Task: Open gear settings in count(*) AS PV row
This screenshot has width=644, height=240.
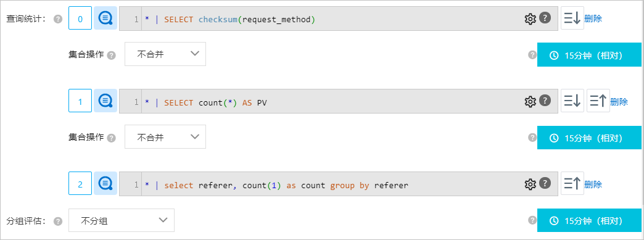Action: [x=530, y=101]
